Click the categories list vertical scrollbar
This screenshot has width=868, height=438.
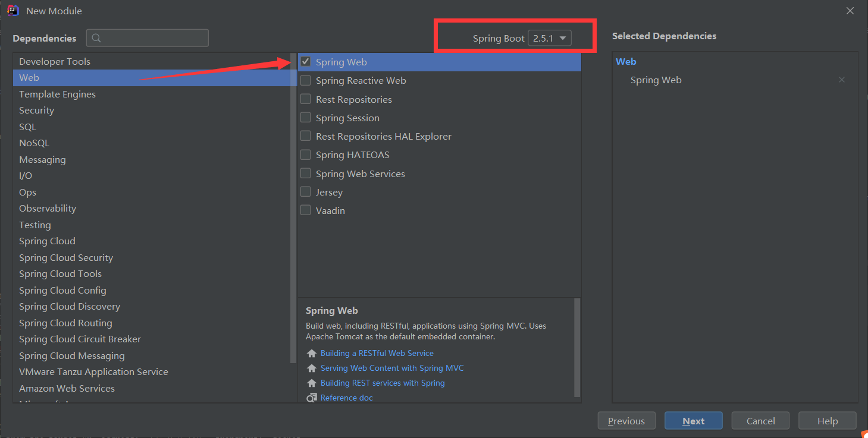[x=293, y=208]
